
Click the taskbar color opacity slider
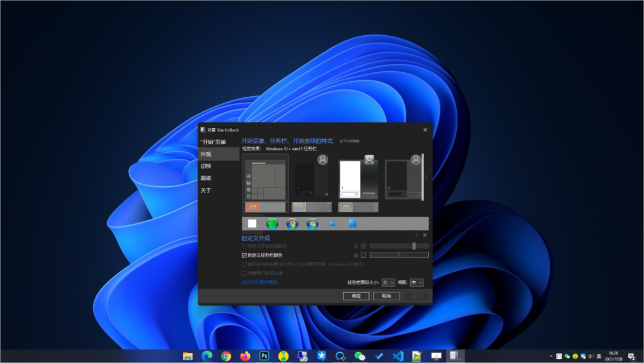(398, 255)
